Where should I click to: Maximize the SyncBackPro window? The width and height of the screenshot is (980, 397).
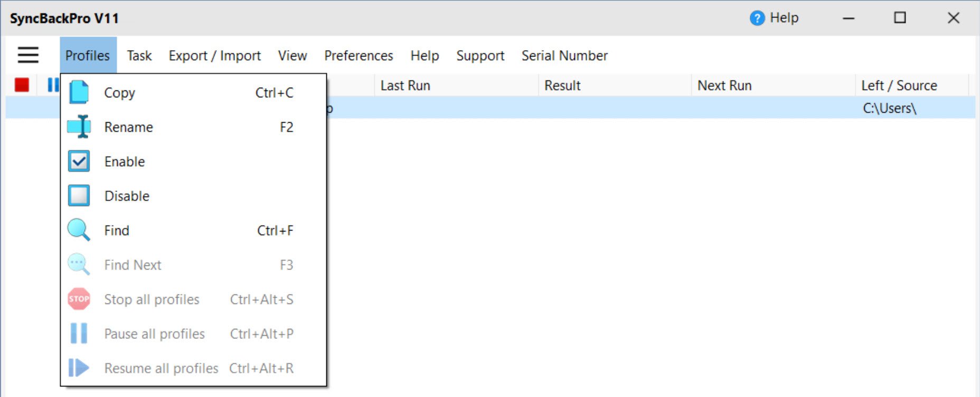click(x=900, y=18)
